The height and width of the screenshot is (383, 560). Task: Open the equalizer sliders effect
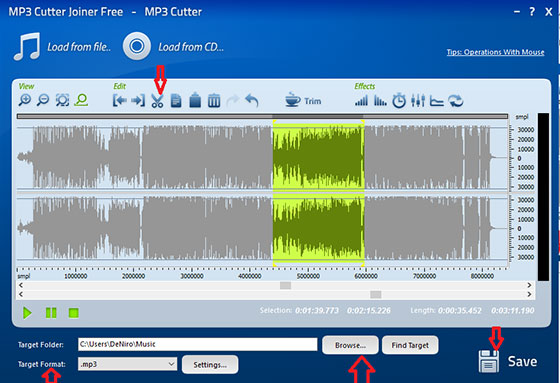418,101
